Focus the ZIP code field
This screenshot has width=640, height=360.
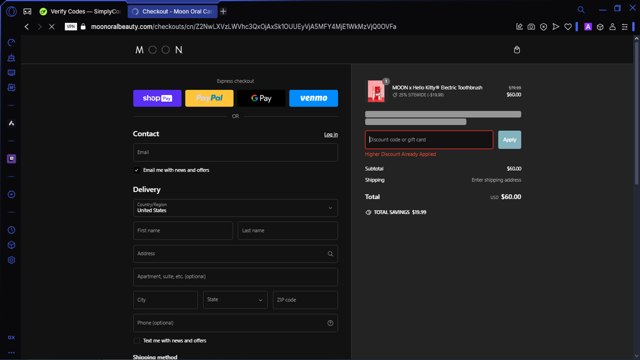305,300
